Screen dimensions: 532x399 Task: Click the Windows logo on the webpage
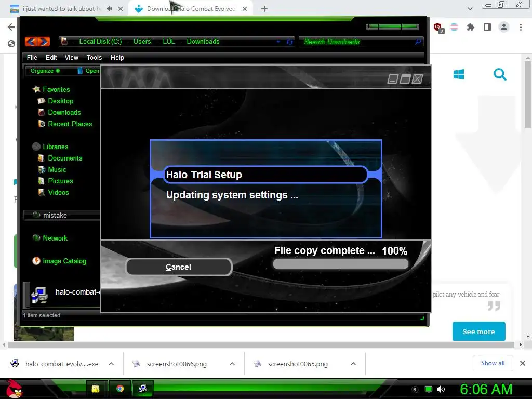coord(459,74)
